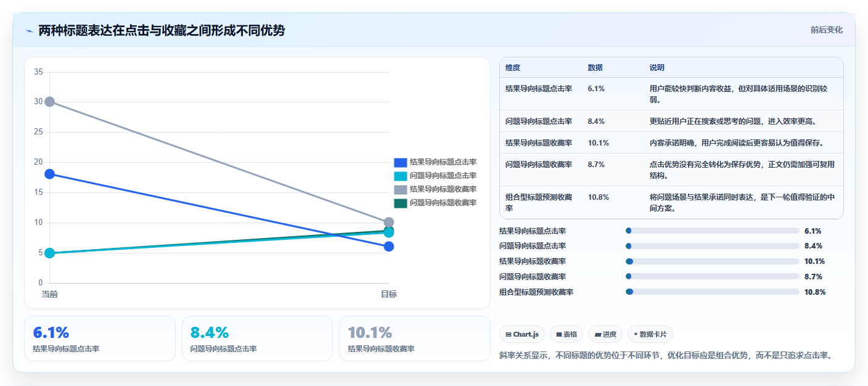Click the 目标 x-axis label

coord(389,294)
